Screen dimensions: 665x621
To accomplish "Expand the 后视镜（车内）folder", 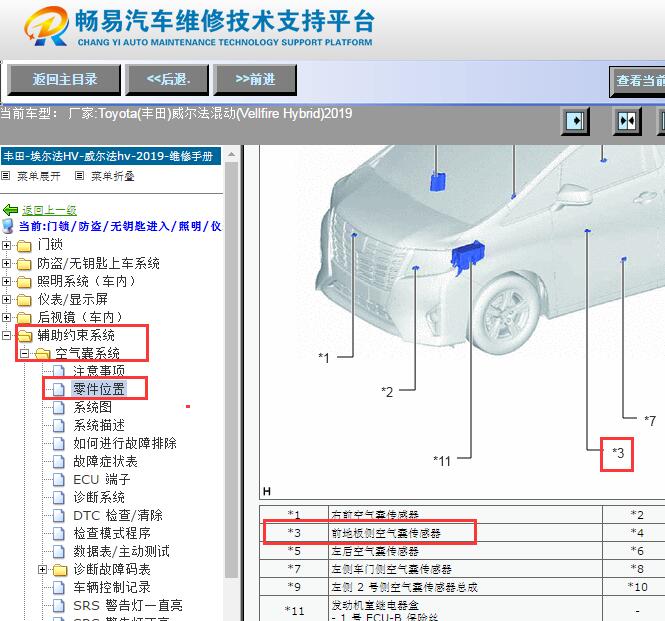I will (x=6, y=317).
